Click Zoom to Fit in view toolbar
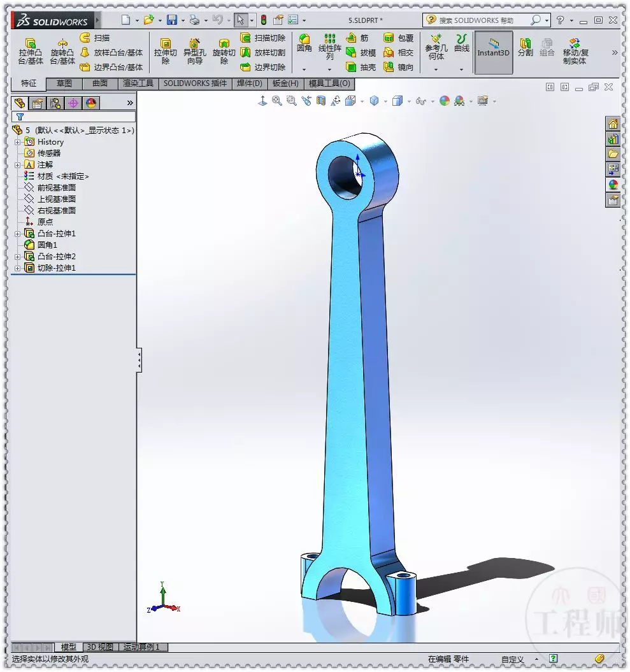630x672 pixels. click(x=277, y=101)
